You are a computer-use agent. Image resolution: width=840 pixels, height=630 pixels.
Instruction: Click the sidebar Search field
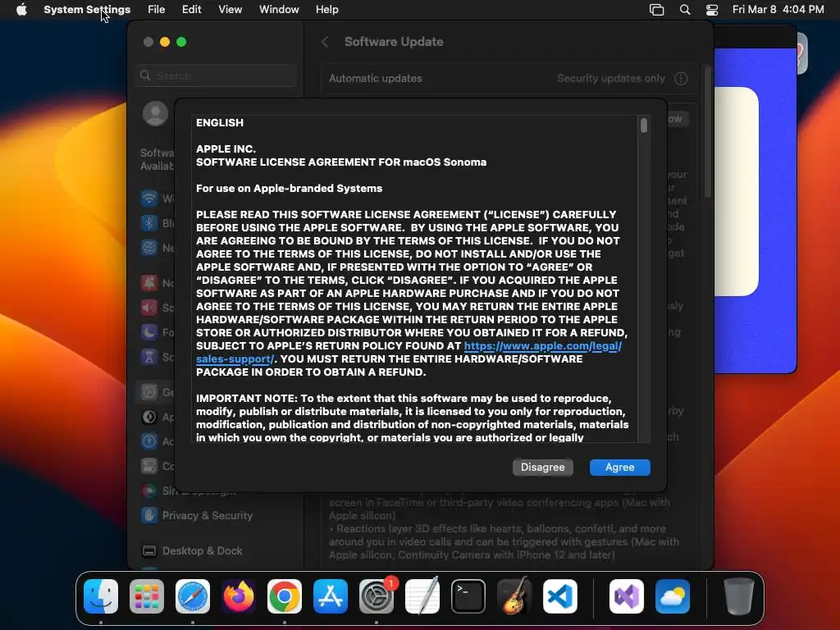[217, 75]
